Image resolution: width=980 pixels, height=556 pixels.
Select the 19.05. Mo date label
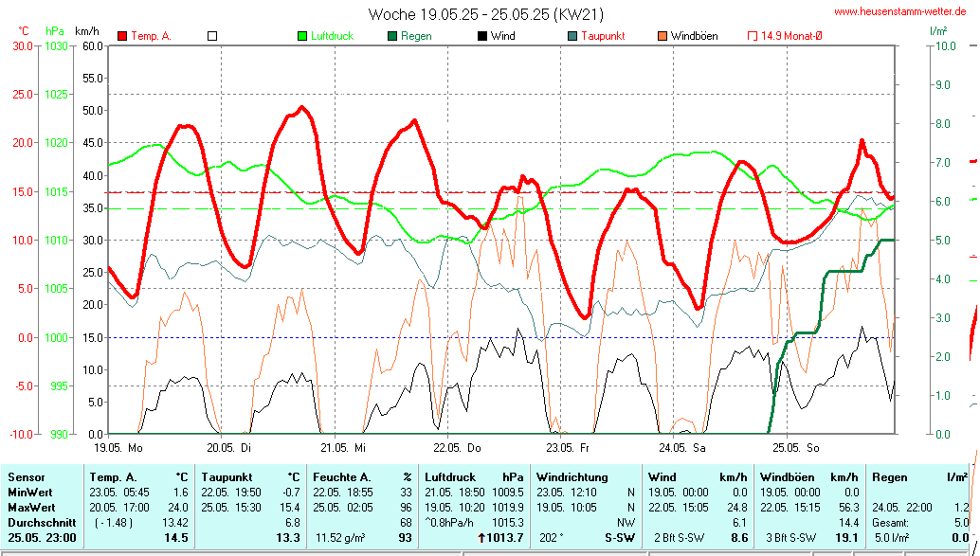[118, 446]
